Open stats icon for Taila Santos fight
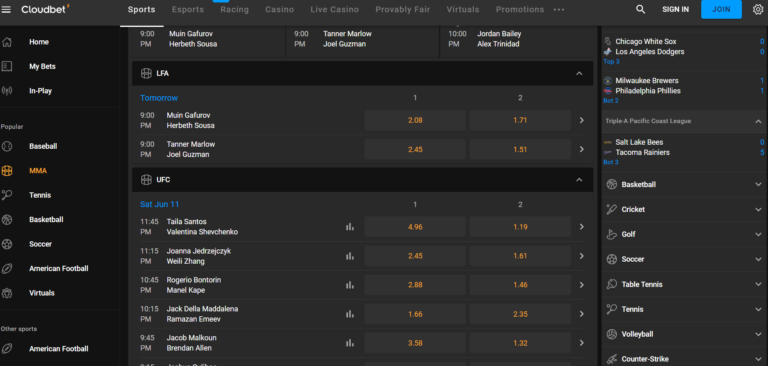 [x=350, y=227]
